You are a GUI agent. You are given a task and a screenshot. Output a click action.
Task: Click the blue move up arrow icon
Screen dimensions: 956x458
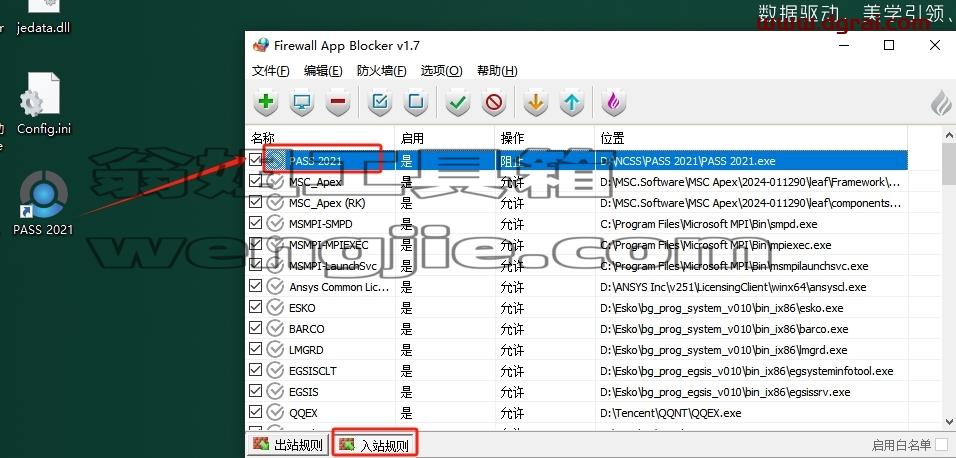[571, 102]
